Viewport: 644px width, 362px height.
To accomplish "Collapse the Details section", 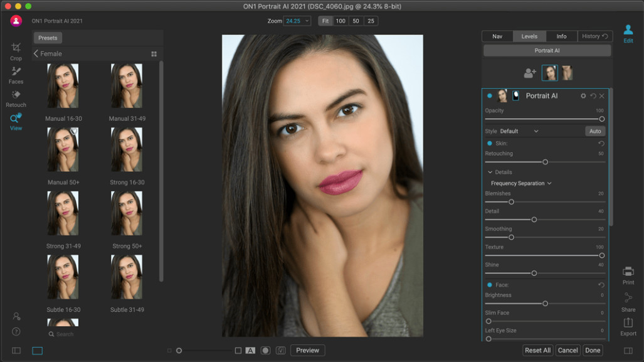I will [x=490, y=172].
